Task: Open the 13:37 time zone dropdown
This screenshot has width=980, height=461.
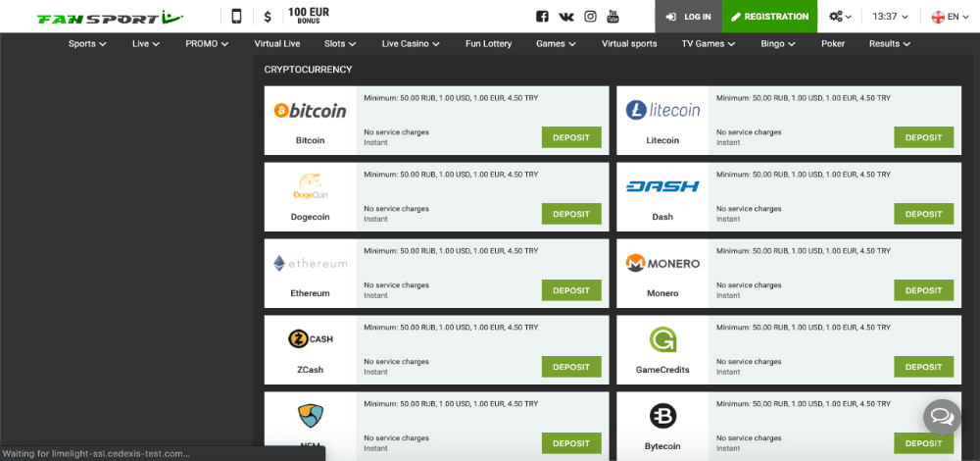Action: 890,17
